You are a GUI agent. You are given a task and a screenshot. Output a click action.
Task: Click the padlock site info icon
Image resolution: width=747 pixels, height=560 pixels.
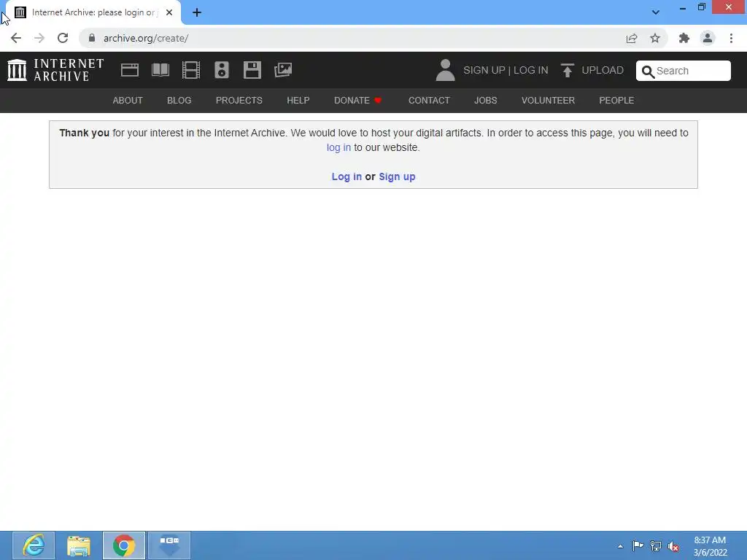coord(92,38)
